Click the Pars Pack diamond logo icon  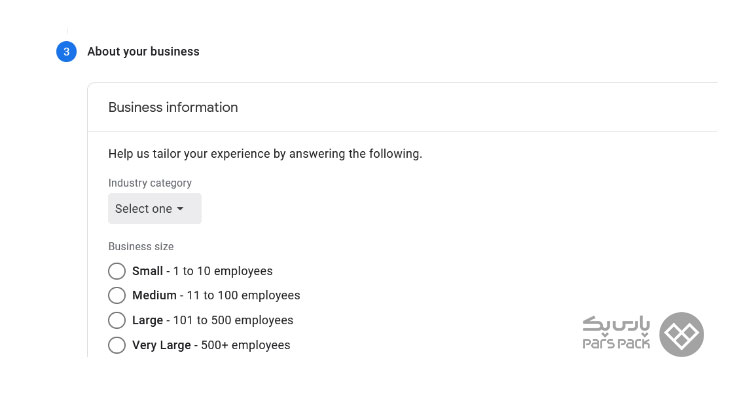click(681, 335)
